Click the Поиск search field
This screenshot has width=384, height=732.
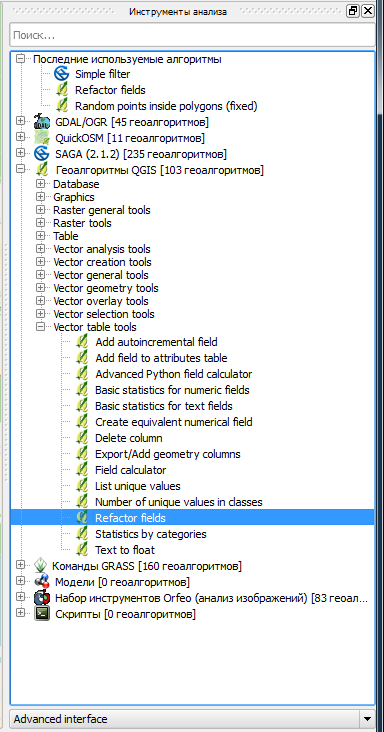pyautogui.click(x=192, y=35)
